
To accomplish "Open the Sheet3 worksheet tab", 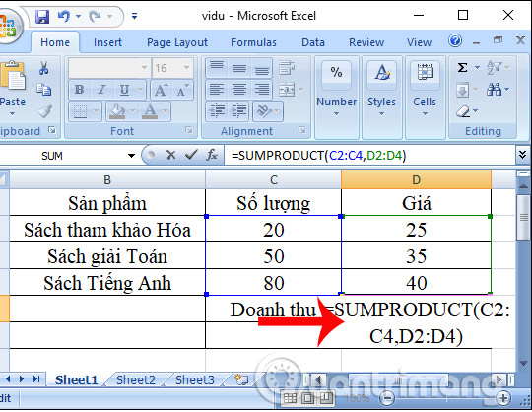I will (195, 380).
